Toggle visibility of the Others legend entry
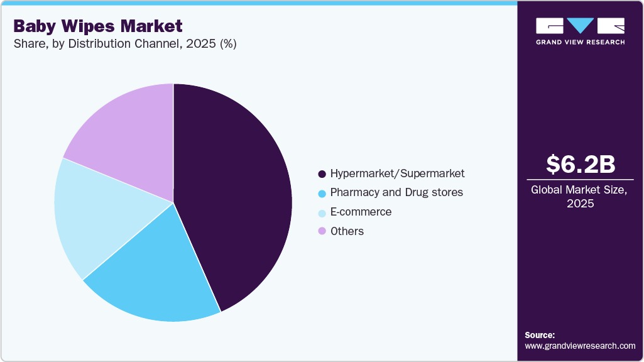This screenshot has width=644, height=362. [346, 231]
